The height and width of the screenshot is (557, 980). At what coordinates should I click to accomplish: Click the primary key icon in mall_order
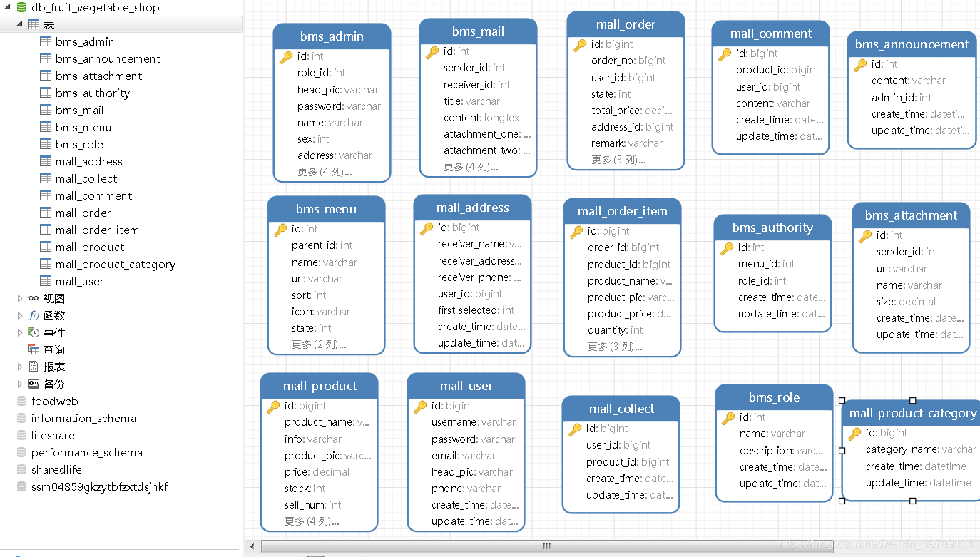pos(580,44)
